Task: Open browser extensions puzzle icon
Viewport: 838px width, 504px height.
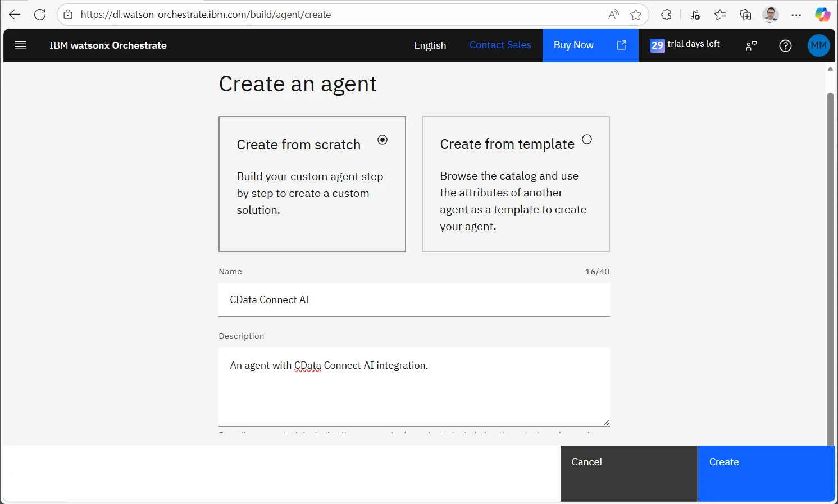Action: (667, 15)
